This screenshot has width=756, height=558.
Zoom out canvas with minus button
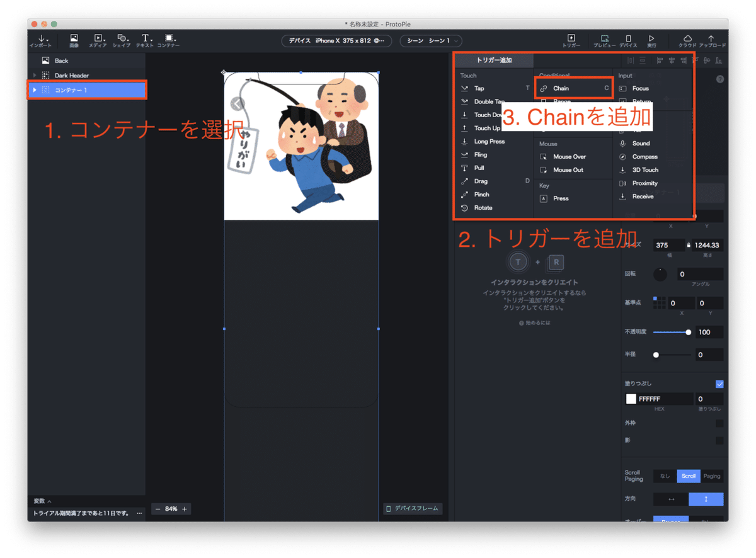158,509
